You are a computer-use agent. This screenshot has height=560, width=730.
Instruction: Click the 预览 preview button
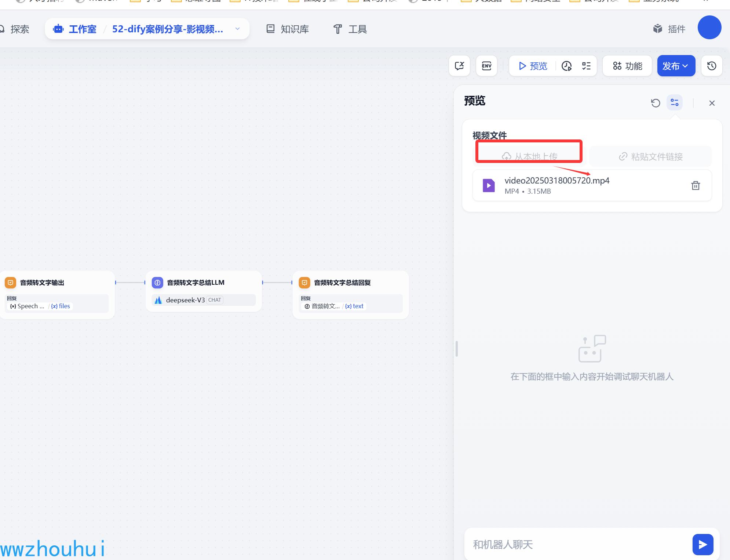click(x=533, y=66)
